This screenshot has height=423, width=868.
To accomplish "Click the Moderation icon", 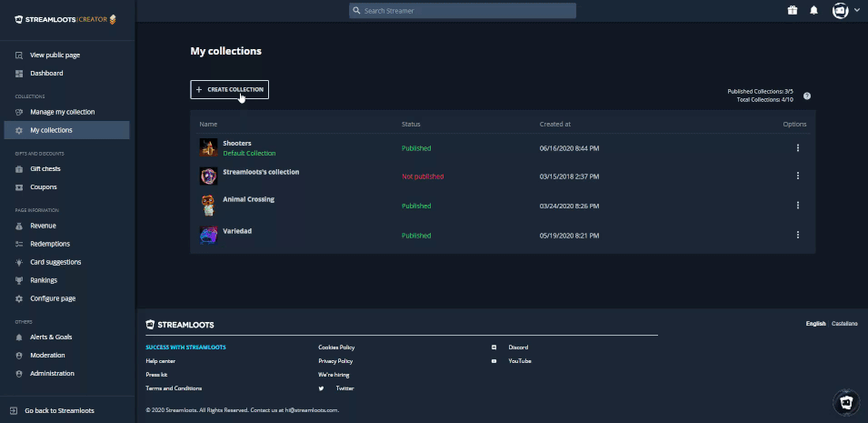I will pyautogui.click(x=19, y=356).
